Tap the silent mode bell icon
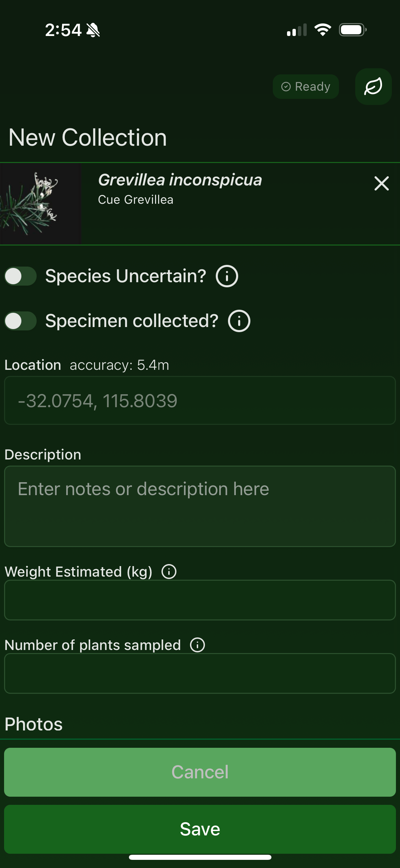 coord(93,30)
